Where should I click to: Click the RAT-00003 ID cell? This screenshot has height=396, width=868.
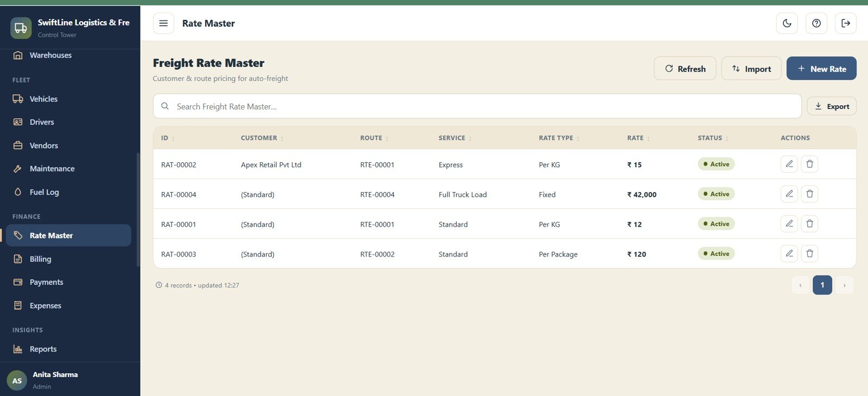tap(178, 254)
